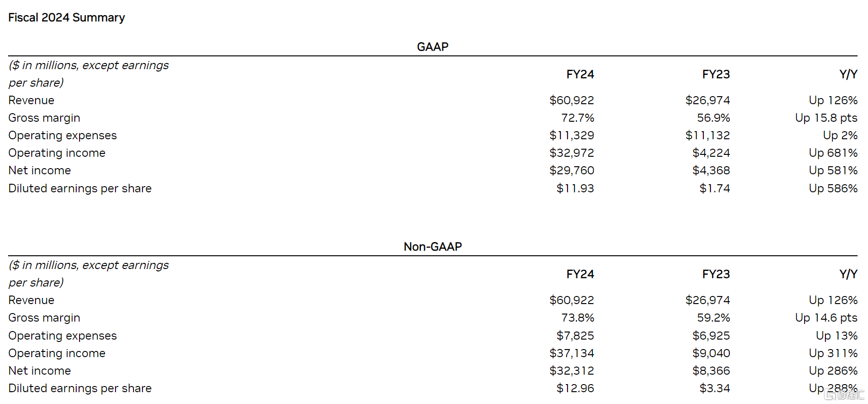The image size is (868, 404).
Task: Click Non-GAAP diluted EPS value $12.96
Action: point(575,388)
